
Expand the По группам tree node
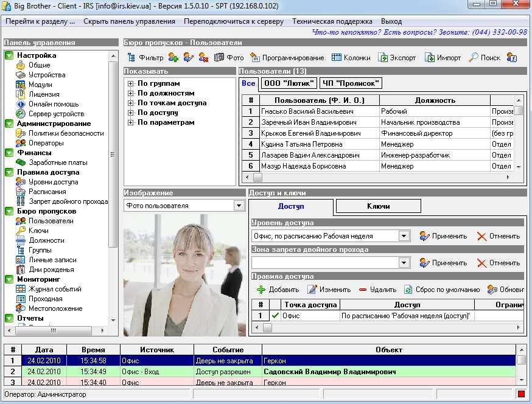[130, 84]
